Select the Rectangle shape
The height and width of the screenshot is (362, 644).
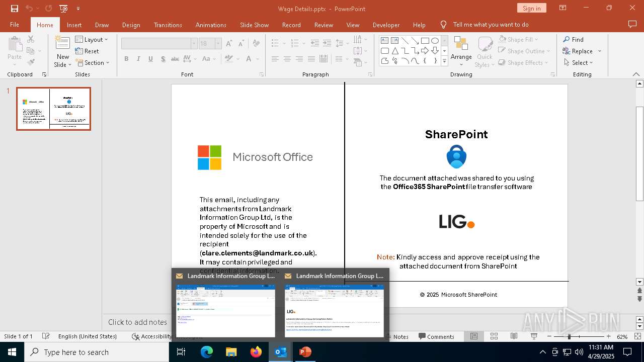pos(425,41)
